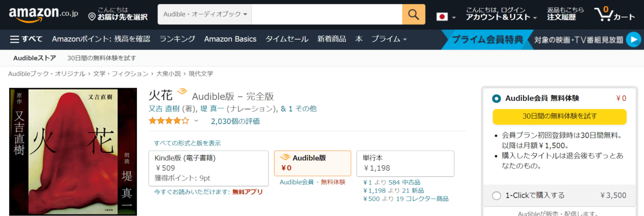The image size is (644, 216).
Task: Click the Japan flag language icon
Action: (x=442, y=17)
